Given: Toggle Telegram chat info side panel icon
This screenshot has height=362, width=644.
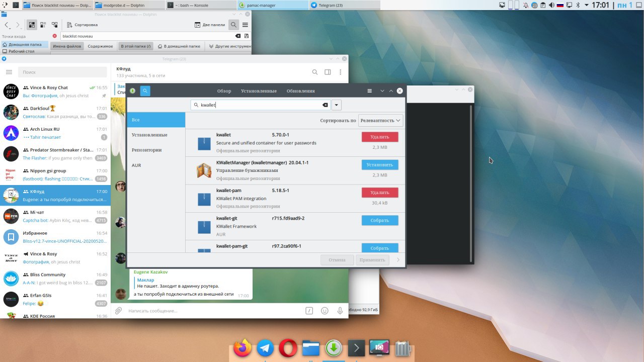Looking at the screenshot, I should click(x=328, y=72).
